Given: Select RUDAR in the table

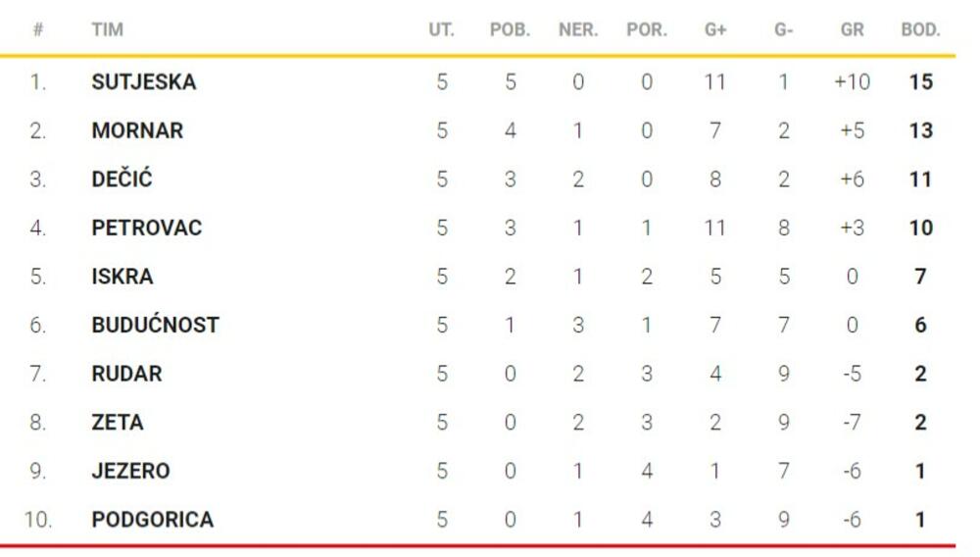Looking at the screenshot, I should click(x=126, y=374).
